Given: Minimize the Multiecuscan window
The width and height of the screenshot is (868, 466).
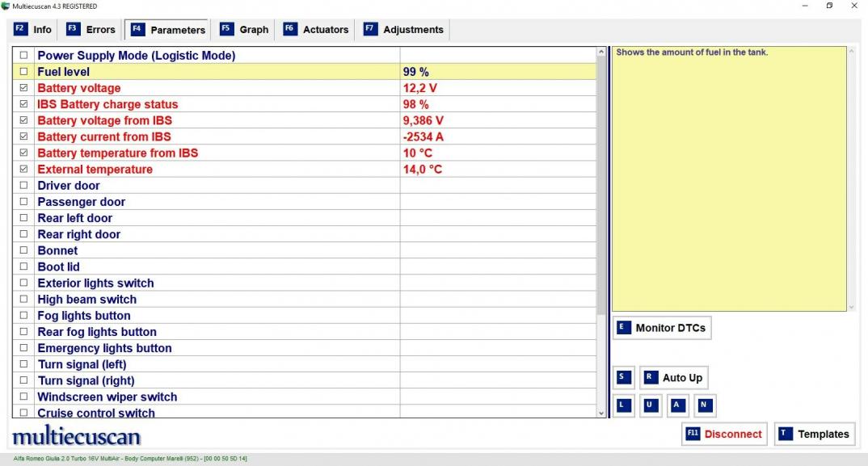Looking at the screenshot, I should coord(805,6).
